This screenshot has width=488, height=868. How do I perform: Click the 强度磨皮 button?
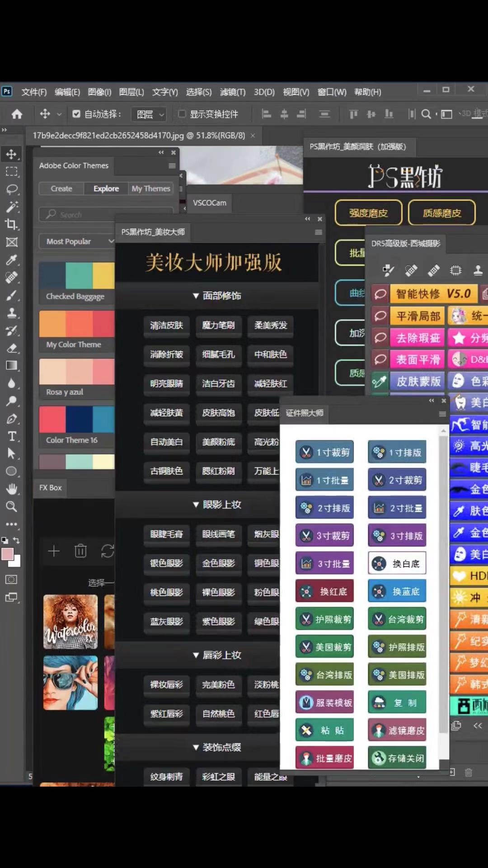[x=368, y=213]
